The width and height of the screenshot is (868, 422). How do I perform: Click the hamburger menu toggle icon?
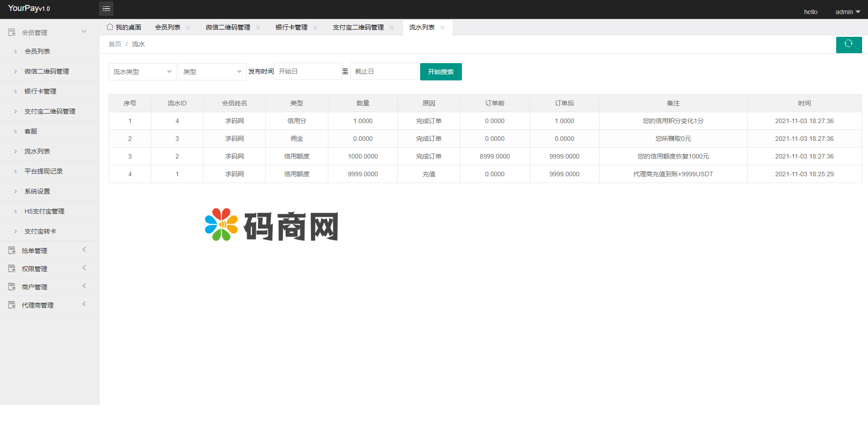[106, 9]
